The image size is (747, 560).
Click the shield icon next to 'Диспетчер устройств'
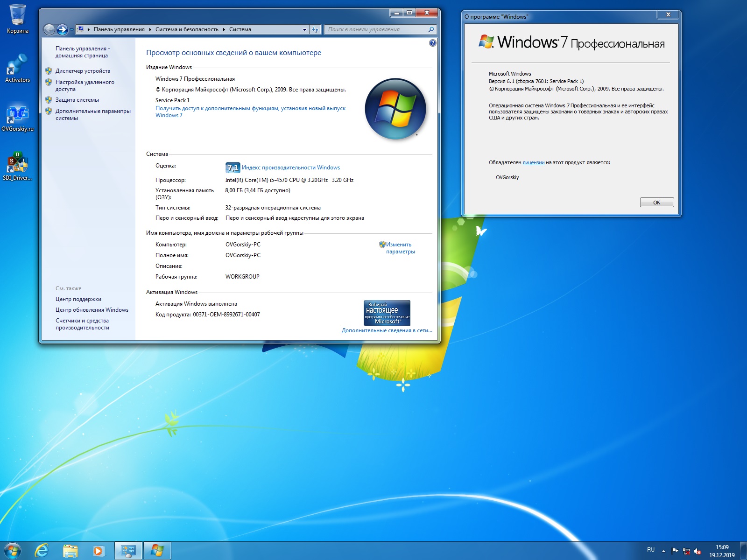[49, 71]
